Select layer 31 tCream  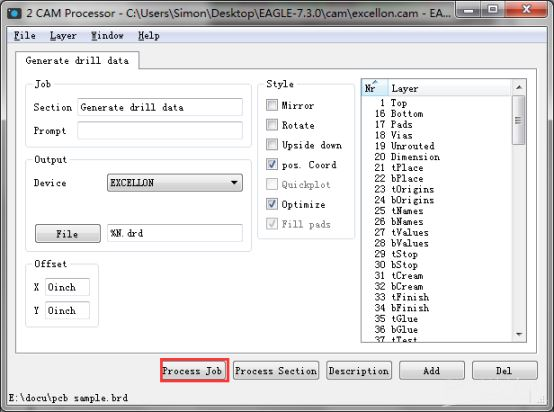437,275
